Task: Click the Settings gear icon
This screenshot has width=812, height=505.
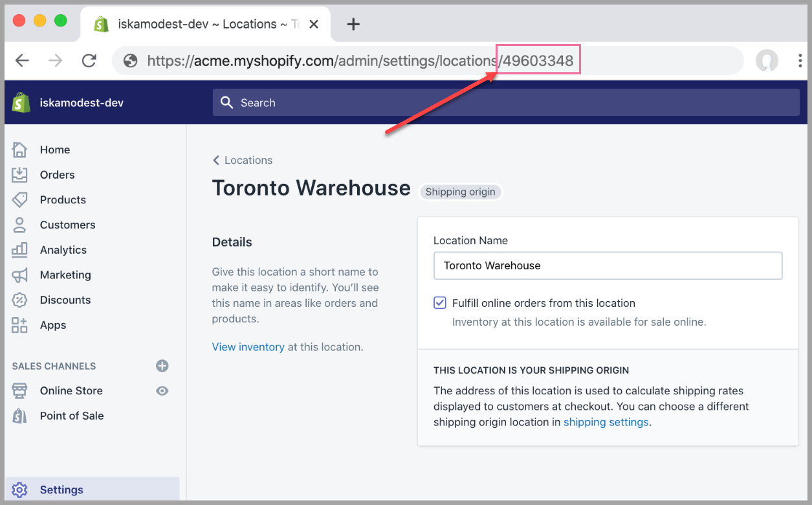Action: [20, 489]
